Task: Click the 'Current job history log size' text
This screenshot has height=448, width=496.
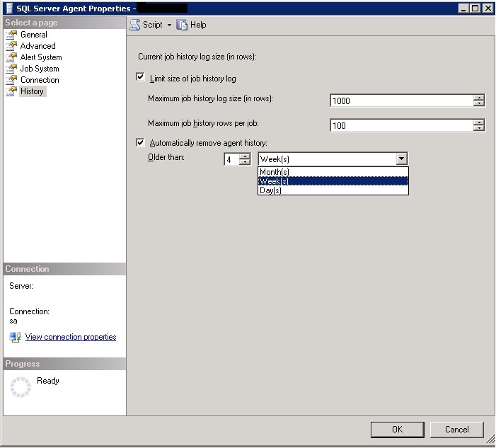Action: (197, 57)
